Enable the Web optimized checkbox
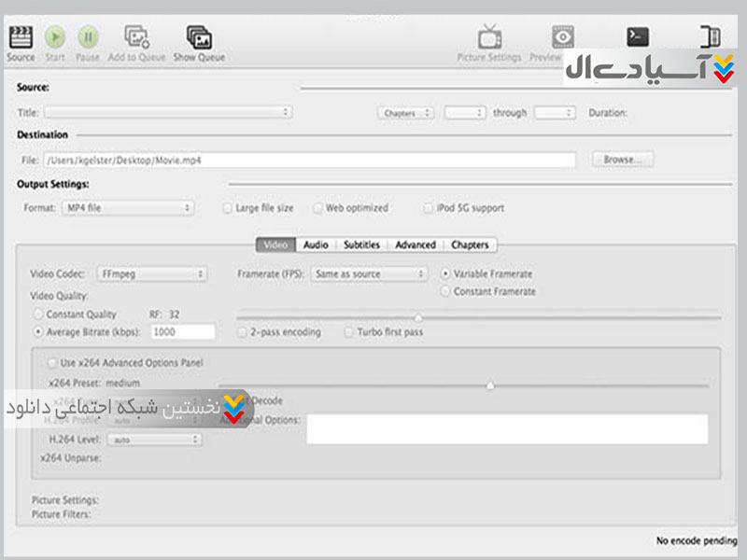Image resolution: width=747 pixels, height=560 pixels. (318, 208)
